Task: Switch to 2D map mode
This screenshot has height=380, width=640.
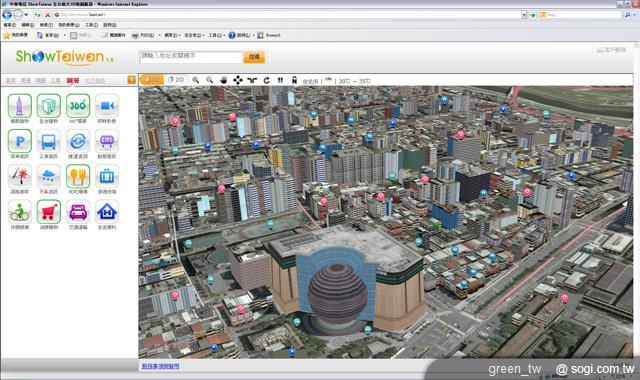Action: point(176,80)
